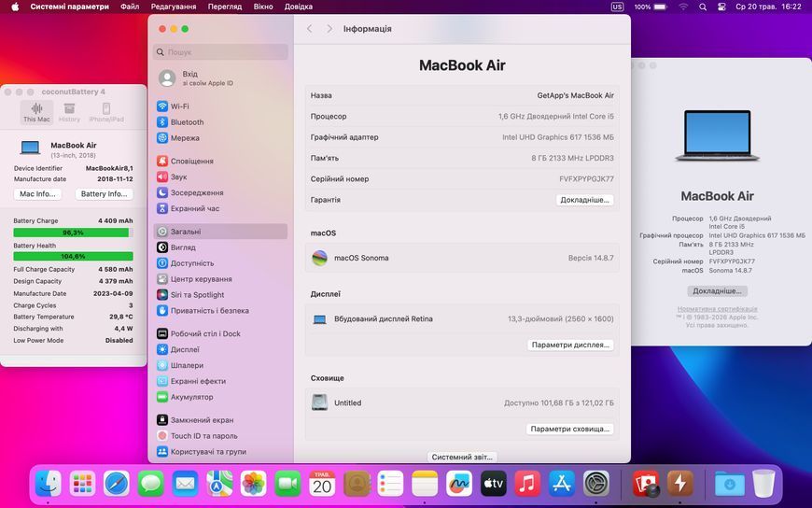
Task: Open Приватність і безпека settings
Action: (220, 311)
